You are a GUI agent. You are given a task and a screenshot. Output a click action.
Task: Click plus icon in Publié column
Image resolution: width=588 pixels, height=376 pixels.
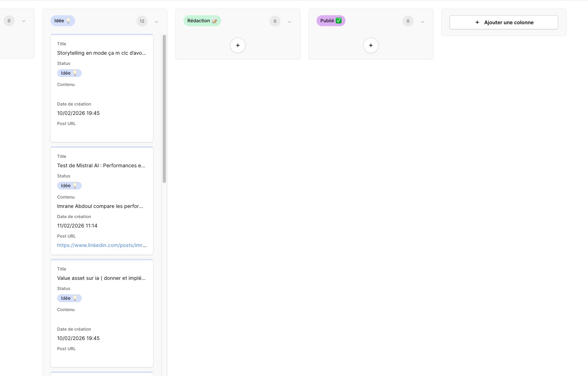tap(371, 45)
